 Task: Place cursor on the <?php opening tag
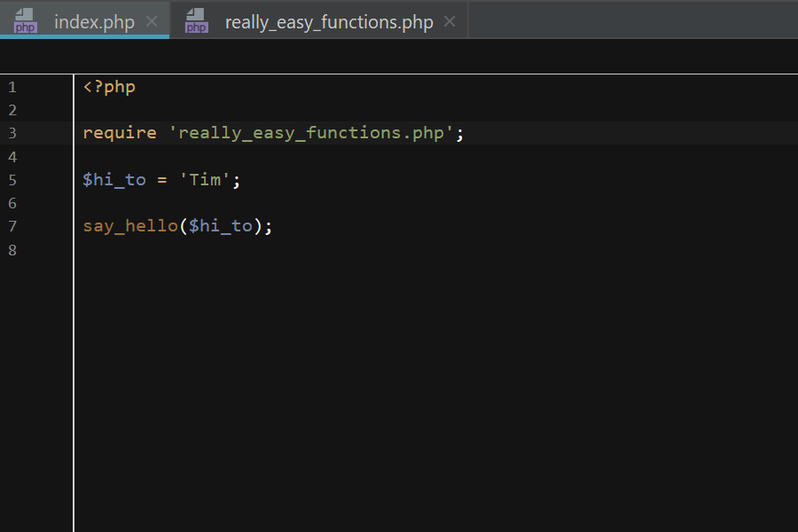[x=109, y=87]
